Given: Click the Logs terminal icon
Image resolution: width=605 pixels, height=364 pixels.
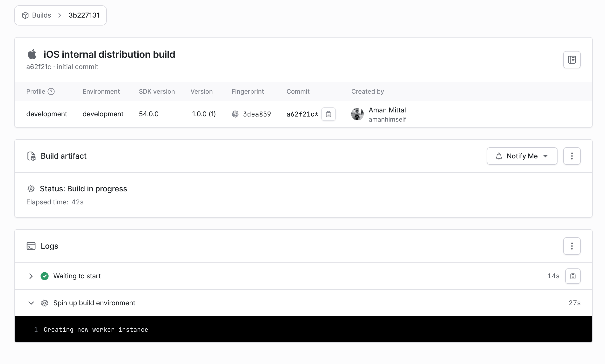Looking at the screenshot, I should pos(31,246).
